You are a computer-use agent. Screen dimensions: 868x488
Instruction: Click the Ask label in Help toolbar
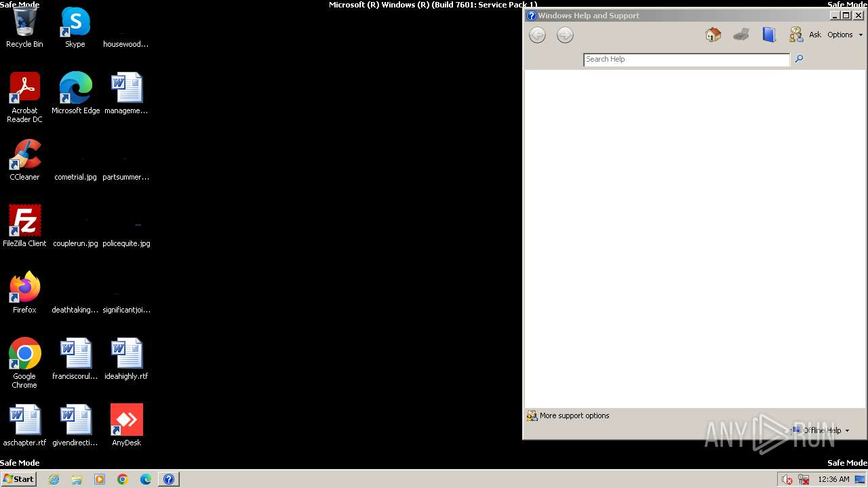pos(815,35)
